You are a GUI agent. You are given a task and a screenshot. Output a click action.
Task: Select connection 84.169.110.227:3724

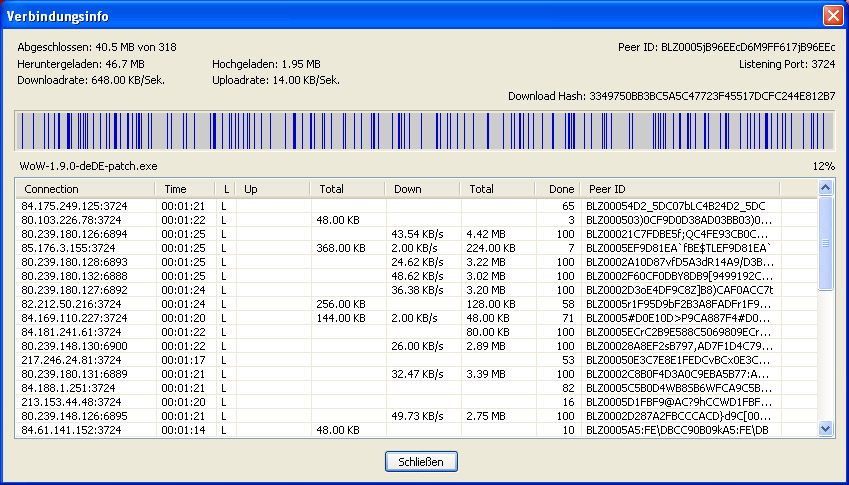pos(416,318)
